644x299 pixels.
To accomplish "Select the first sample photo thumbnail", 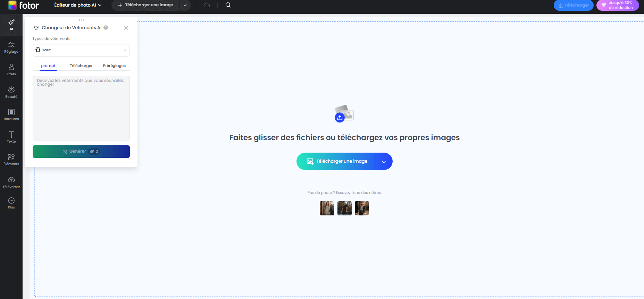I will (x=327, y=208).
